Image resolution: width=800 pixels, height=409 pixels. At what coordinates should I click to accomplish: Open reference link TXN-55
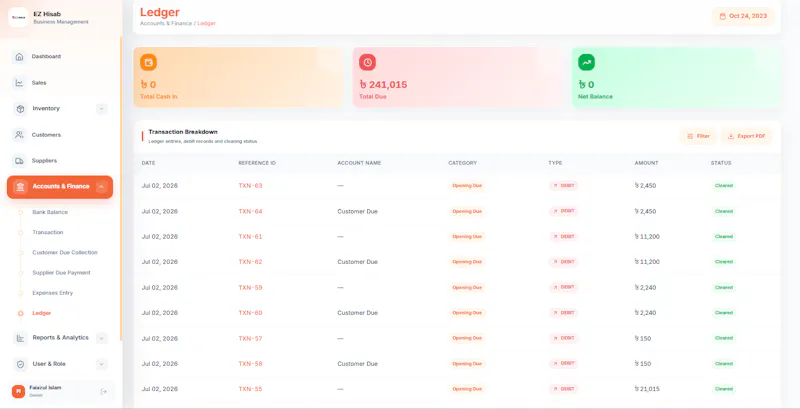(x=251, y=389)
